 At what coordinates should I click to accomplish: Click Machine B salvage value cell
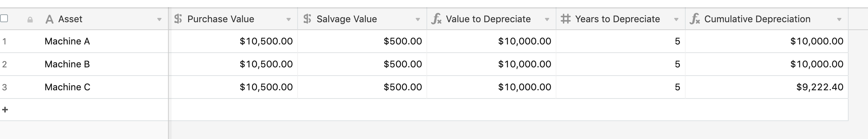(362, 64)
